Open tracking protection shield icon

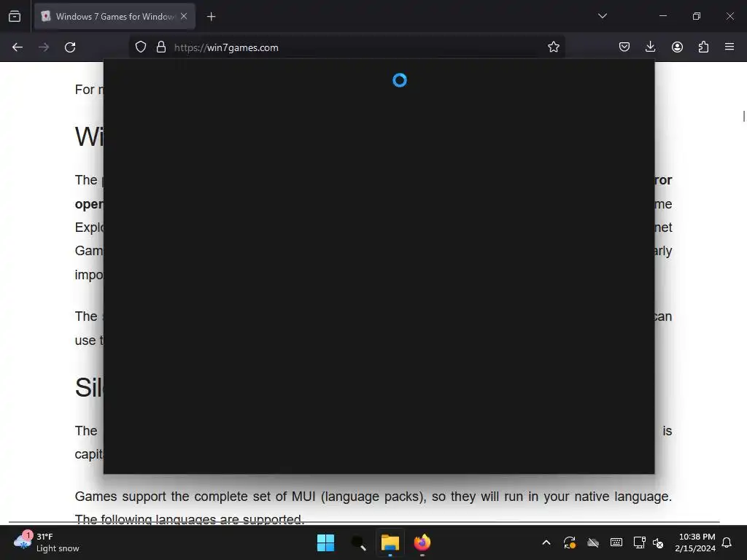141,47
